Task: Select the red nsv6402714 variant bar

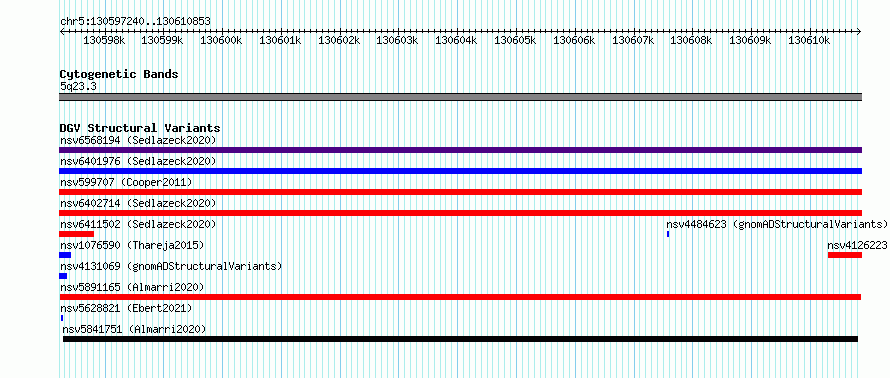Action: tap(460, 213)
